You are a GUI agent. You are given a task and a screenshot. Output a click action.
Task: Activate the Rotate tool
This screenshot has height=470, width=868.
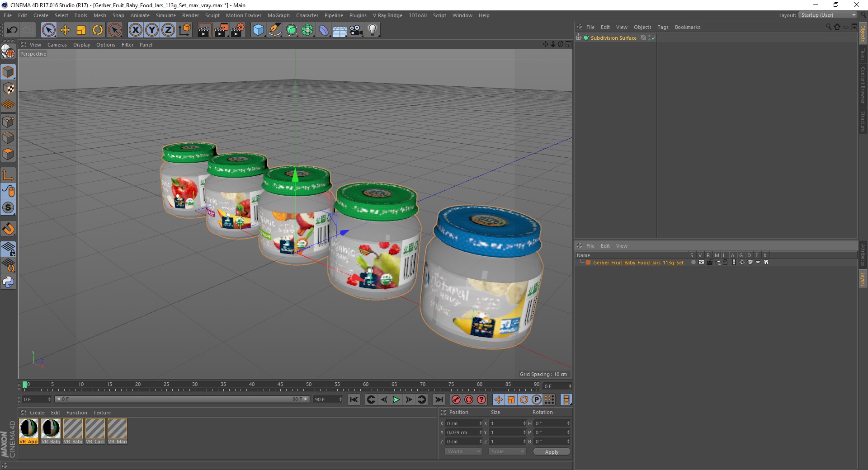98,30
